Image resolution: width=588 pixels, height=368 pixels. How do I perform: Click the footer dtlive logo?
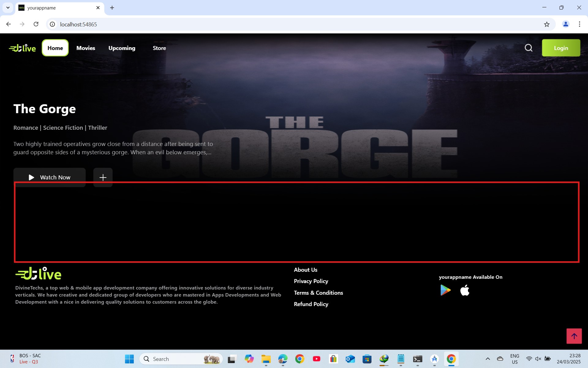click(x=38, y=273)
